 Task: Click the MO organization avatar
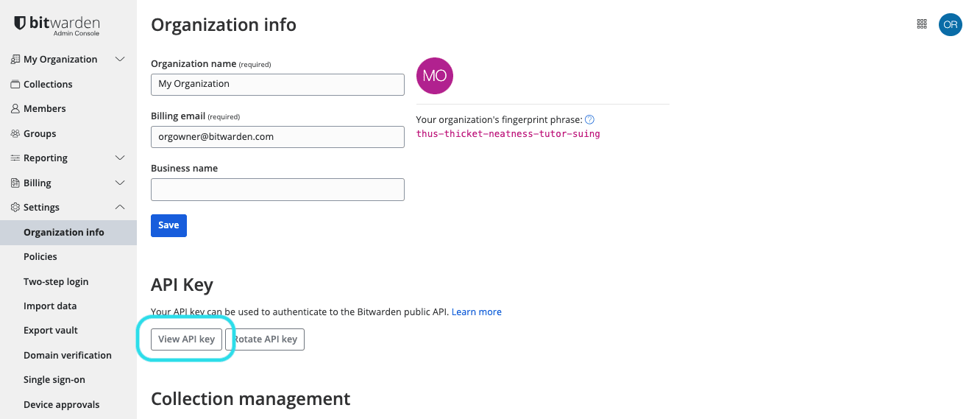(x=435, y=76)
